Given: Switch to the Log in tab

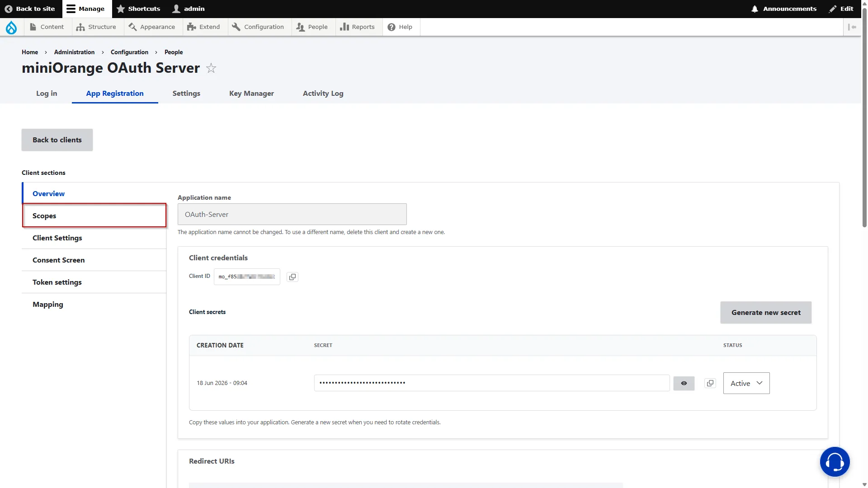Looking at the screenshot, I should [47, 93].
